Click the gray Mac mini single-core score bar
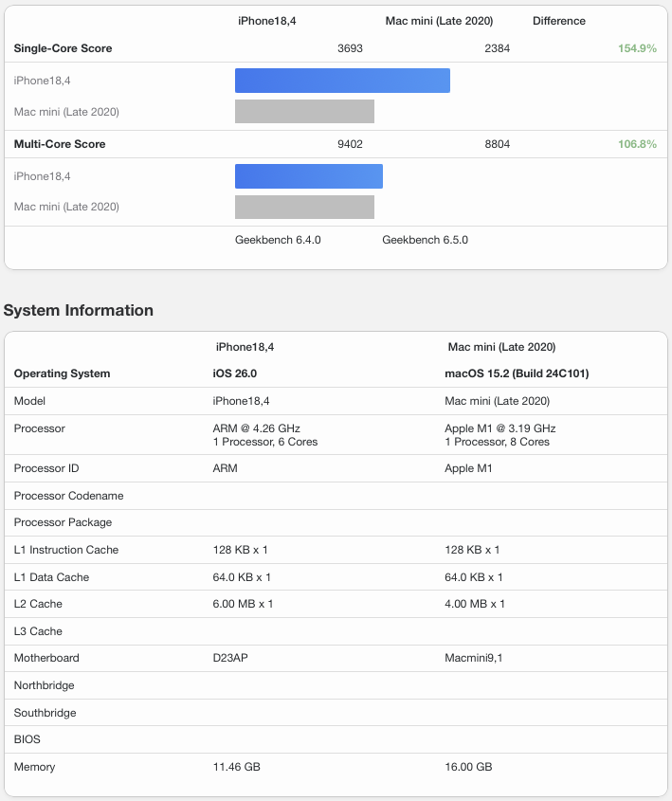The width and height of the screenshot is (672, 801). 304,112
